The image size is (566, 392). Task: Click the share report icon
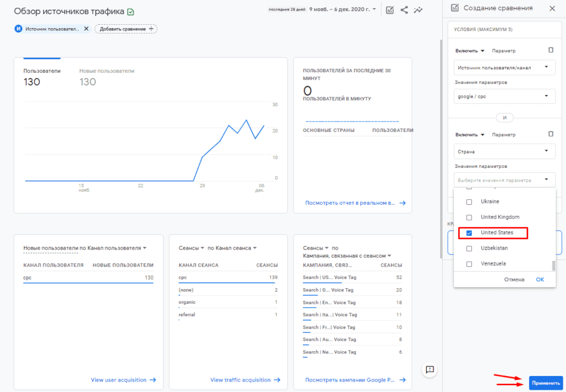click(404, 10)
